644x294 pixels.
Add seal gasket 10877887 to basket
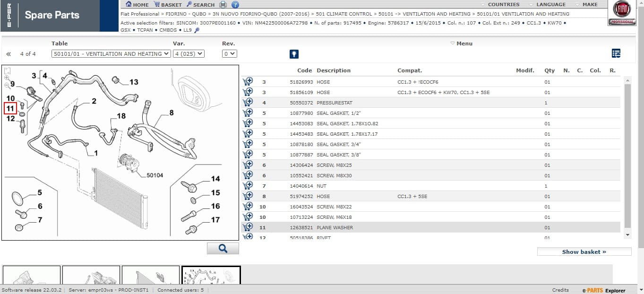click(248, 154)
